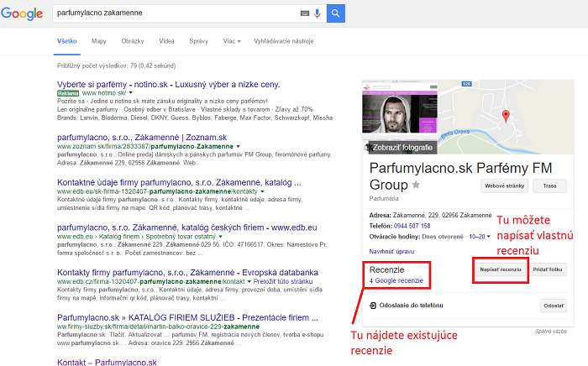Click the Odoslať button

click(554, 306)
